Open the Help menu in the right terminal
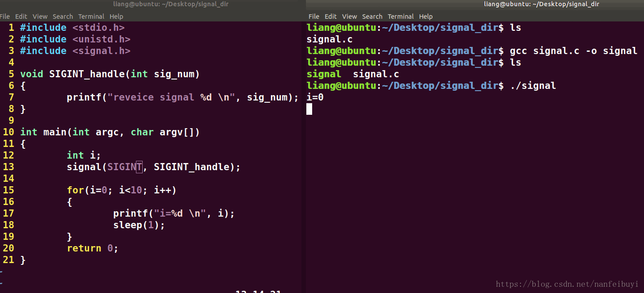 426,16
